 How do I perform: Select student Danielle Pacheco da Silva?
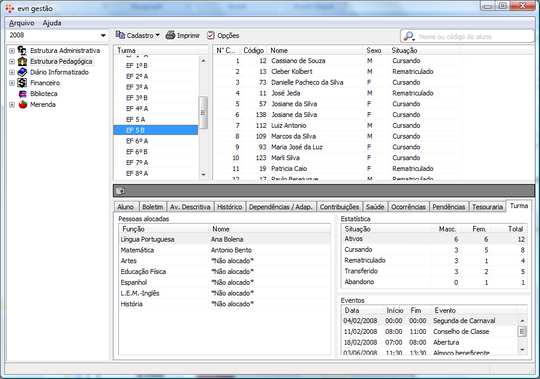[x=338, y=82]
